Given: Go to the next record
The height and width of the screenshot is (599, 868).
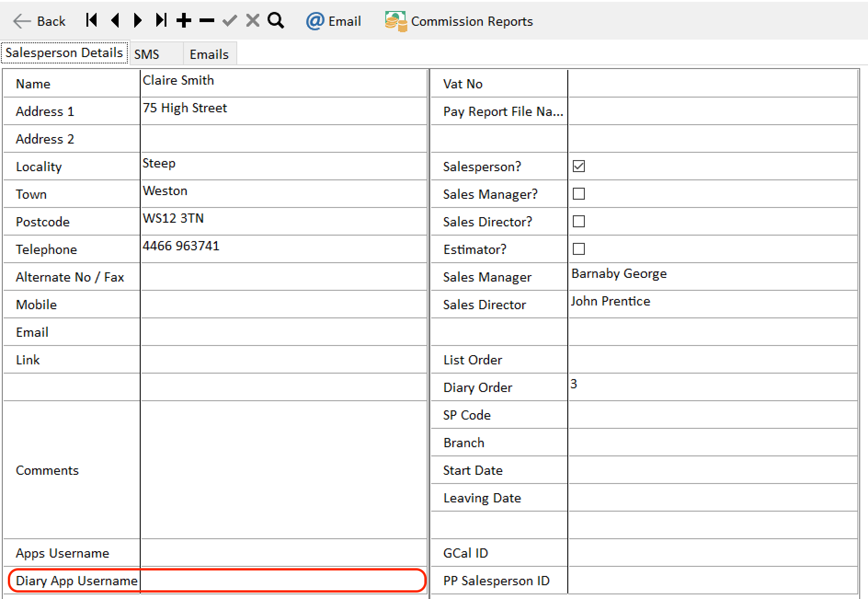Looking at the screenshot, I should click(x=137, y=21).
